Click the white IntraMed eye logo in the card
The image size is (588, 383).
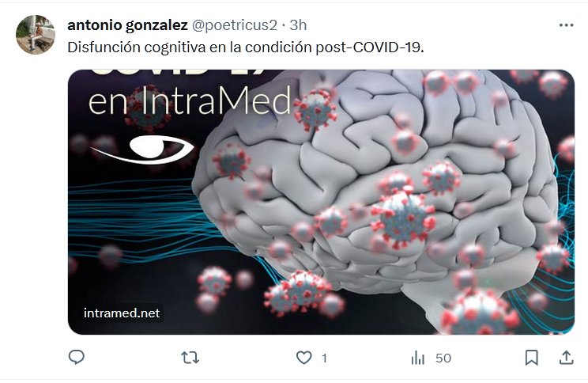click(143, 150)
